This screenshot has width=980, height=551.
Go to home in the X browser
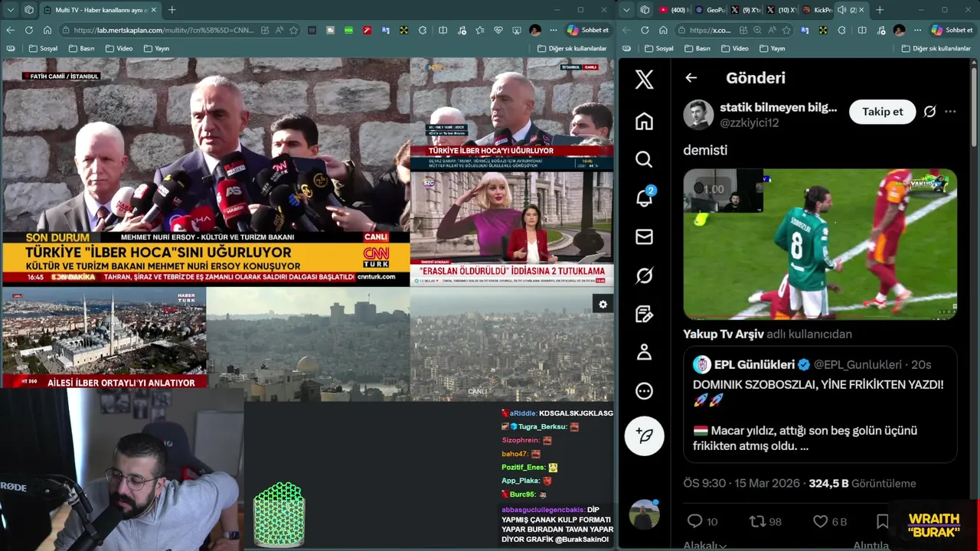tap(663, 30)
